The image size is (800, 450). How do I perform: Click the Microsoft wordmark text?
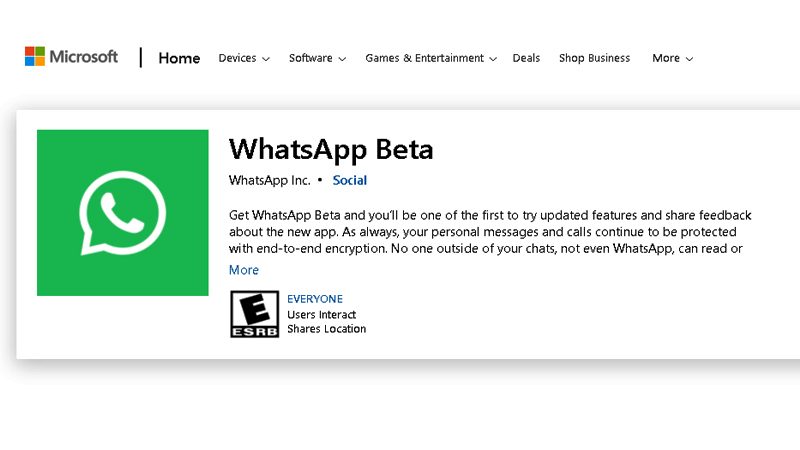pos(84,57)
